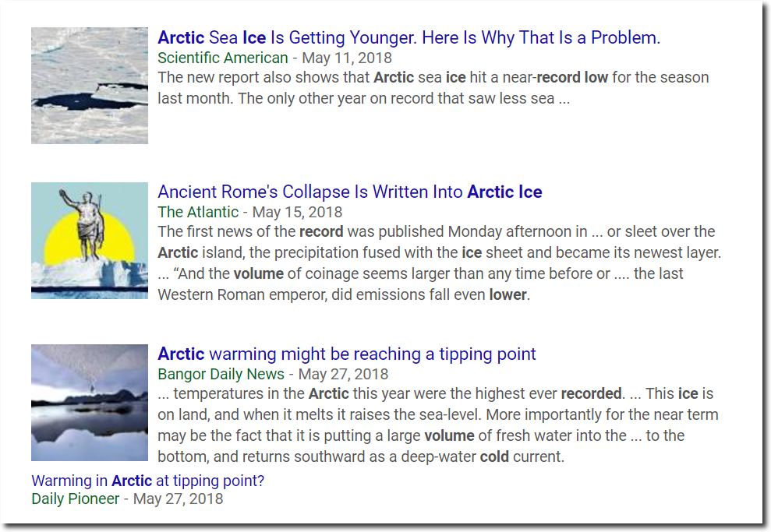
Task: Open 'Arctic warming might be reaching a tipping point'
Action: 347,354
